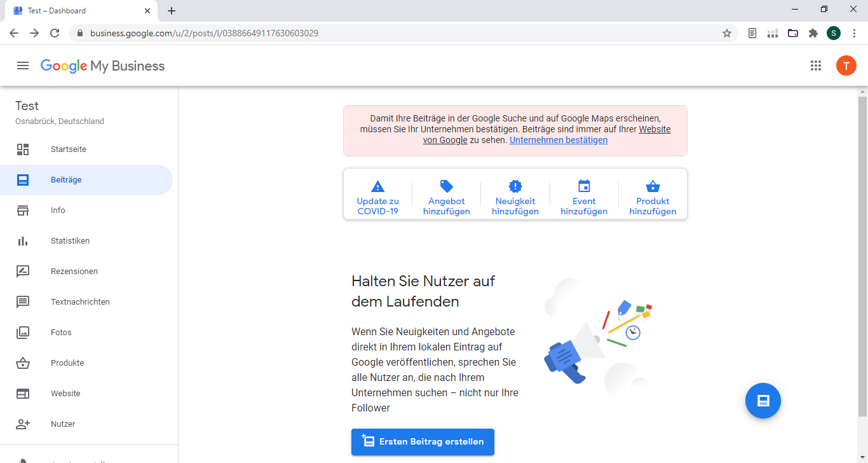
Task: Click the Textnachrichten message icon
Action: pos(23,302)
